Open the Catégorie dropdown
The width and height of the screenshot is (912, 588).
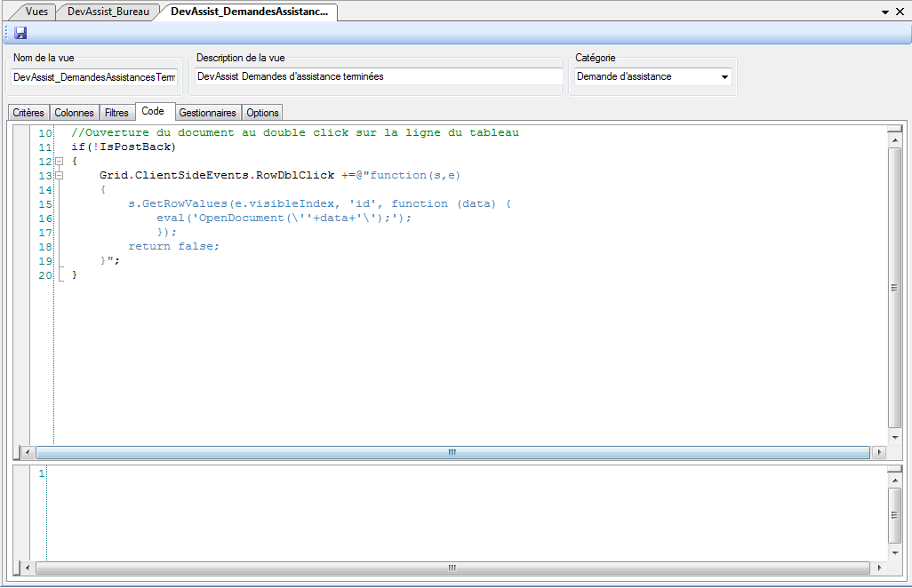[724, 77]
